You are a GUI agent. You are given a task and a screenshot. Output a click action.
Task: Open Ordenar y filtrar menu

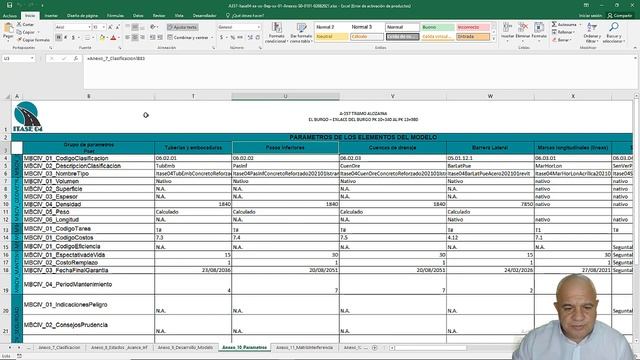pyautogui.click(x=591, y=33)
